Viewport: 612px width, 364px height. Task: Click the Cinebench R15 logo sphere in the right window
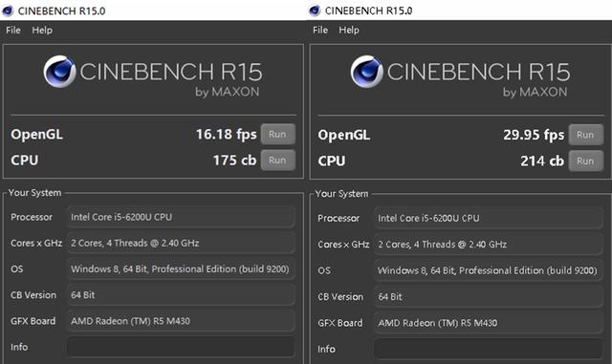[x=366, y=72]
